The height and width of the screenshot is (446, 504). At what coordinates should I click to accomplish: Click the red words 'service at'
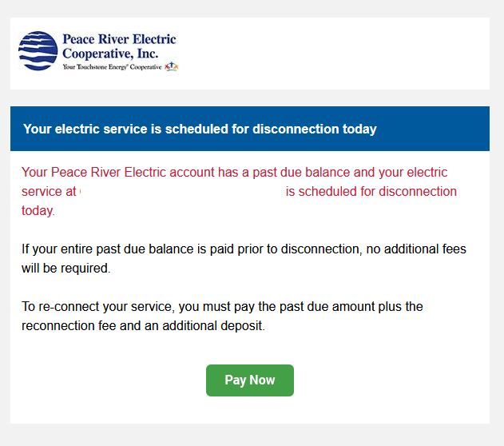pos(49,192)
